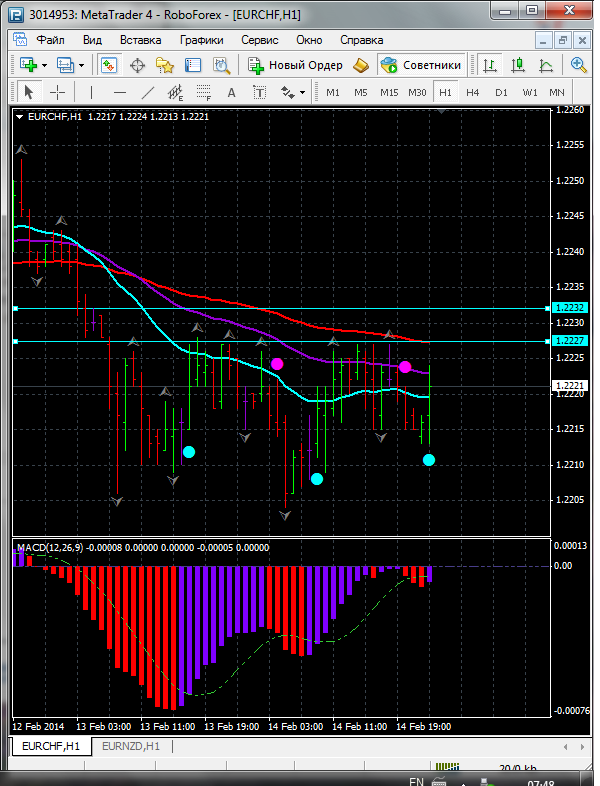The height and width of the screenshot is (786, 600).
Task: Pick the Vertical Line drawing tool
Action: coord(91,92)
